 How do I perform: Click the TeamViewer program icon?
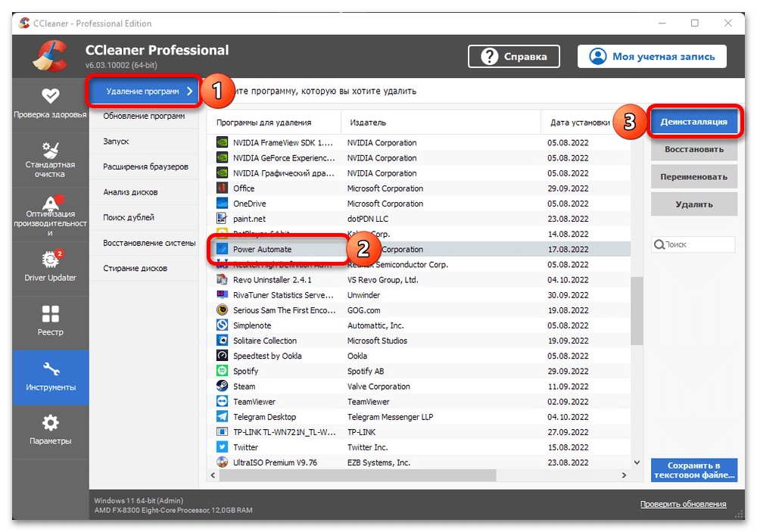point(222,401)
